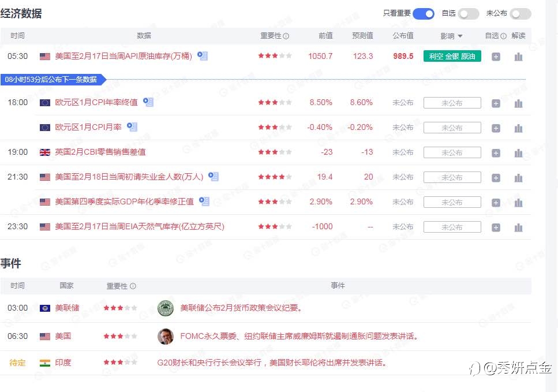Click the video note icon beside 欧元区1月CPI月率

132,127
